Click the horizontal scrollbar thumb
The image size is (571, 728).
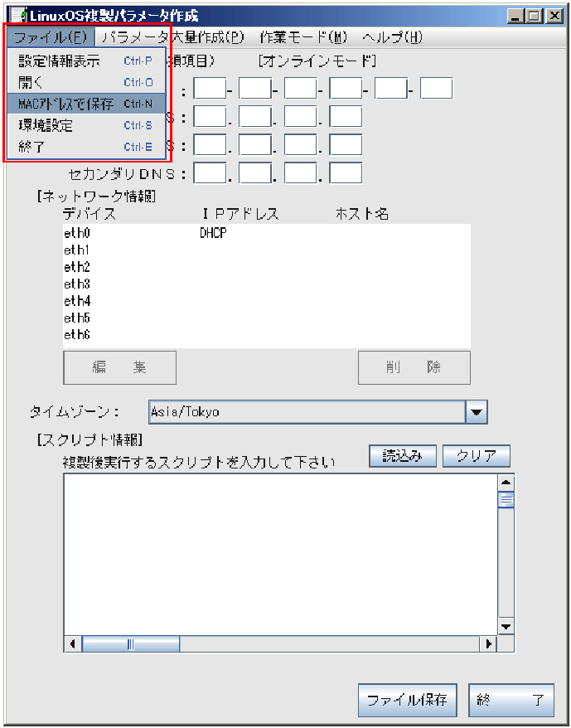[131, 644]
